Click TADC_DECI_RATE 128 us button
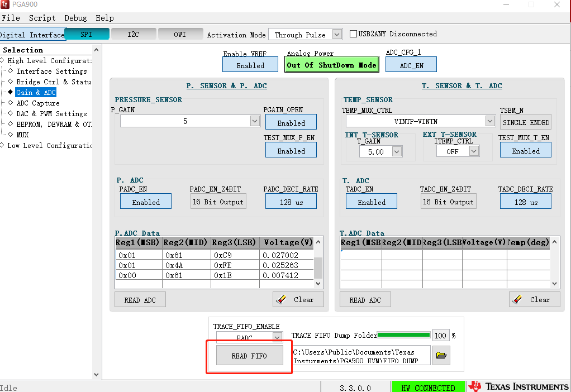571x392 pixels. click(x=526, y=202)
